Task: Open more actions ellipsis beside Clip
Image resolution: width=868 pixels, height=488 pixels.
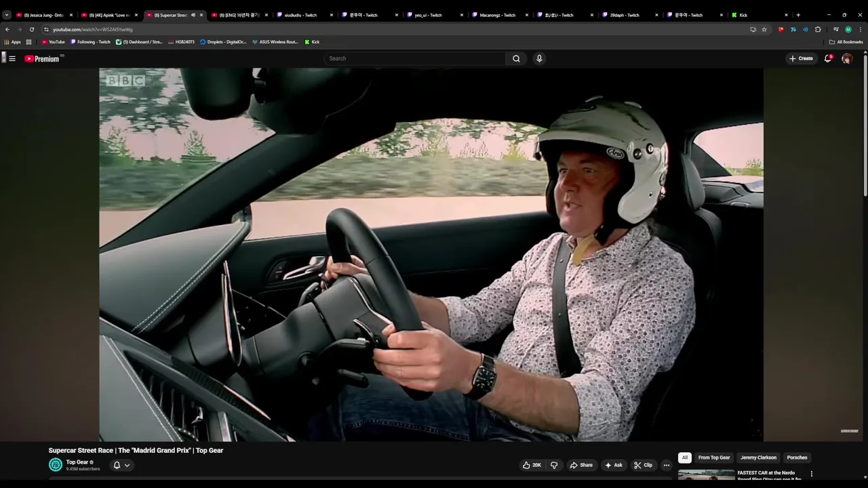Action: [x=667, y=465]
